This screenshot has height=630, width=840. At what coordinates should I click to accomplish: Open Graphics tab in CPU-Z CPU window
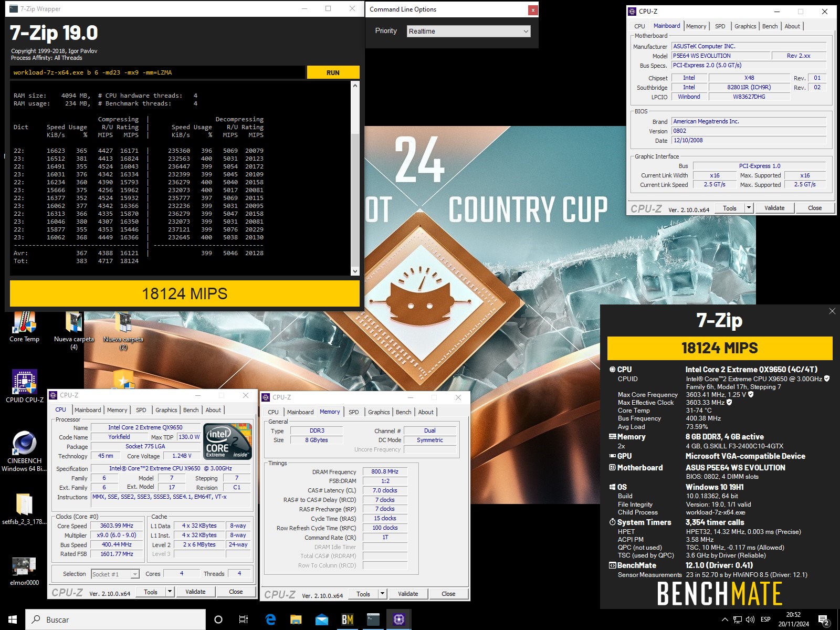(166, 410)
